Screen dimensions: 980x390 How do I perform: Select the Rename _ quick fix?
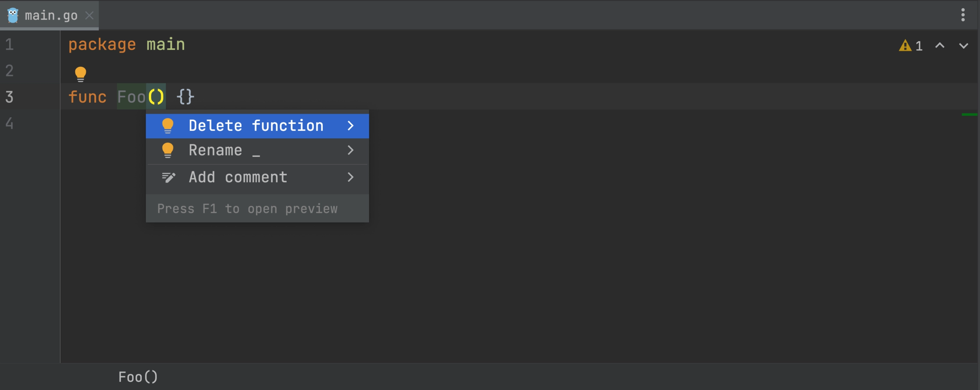(x=224, y=150)
